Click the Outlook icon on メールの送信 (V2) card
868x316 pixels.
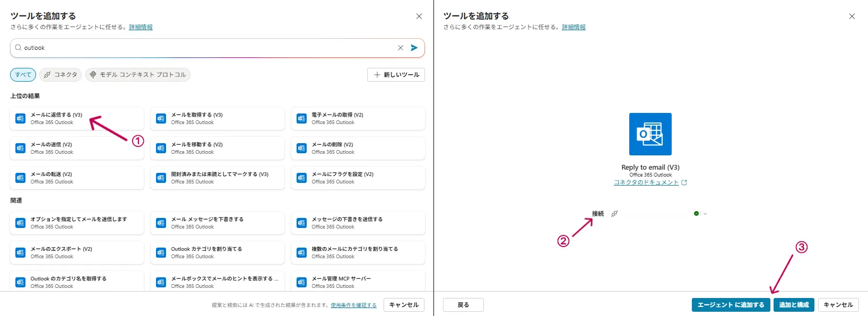pos(20,148)
